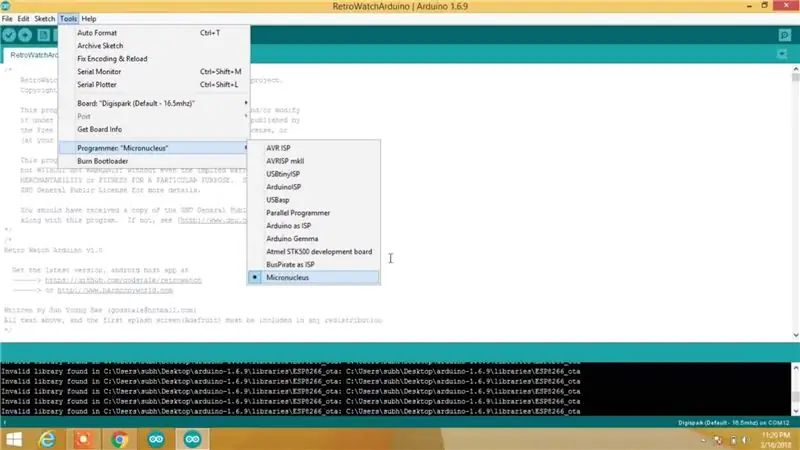Select USBtinyISP programmer
The image size is (800, 450).
click(x=313, y=174)
